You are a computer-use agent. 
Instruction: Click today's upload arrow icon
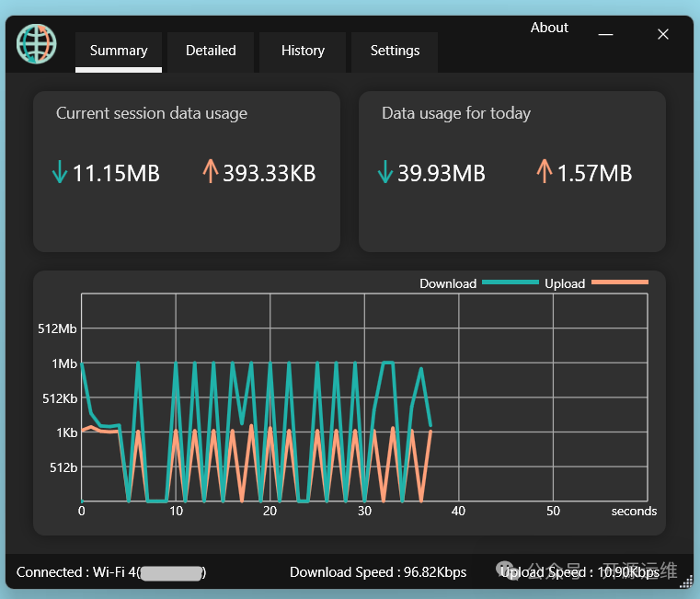pyautogui.click(x=545, y=171)
